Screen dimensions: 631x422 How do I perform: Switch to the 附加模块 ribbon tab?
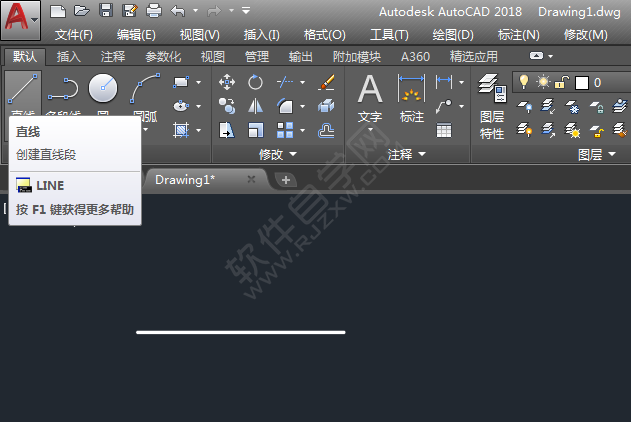[357, 57]
